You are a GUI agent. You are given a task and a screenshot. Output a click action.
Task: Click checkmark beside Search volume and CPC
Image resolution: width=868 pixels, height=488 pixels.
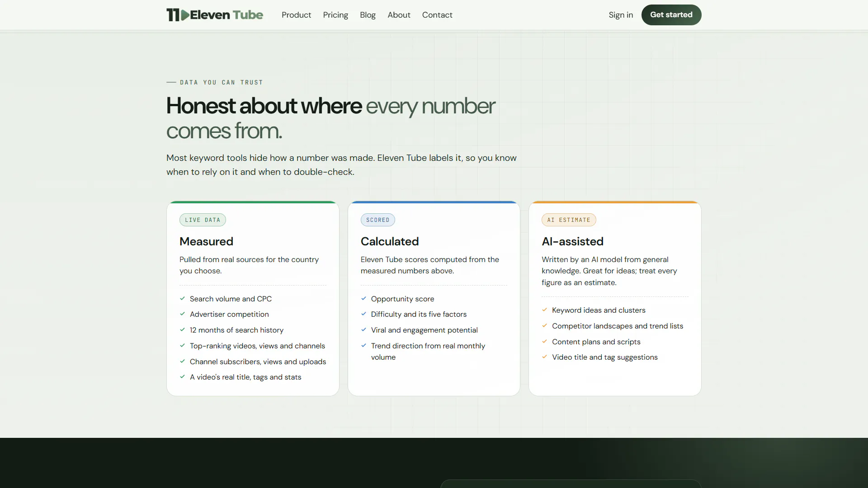tap(183, 298)
